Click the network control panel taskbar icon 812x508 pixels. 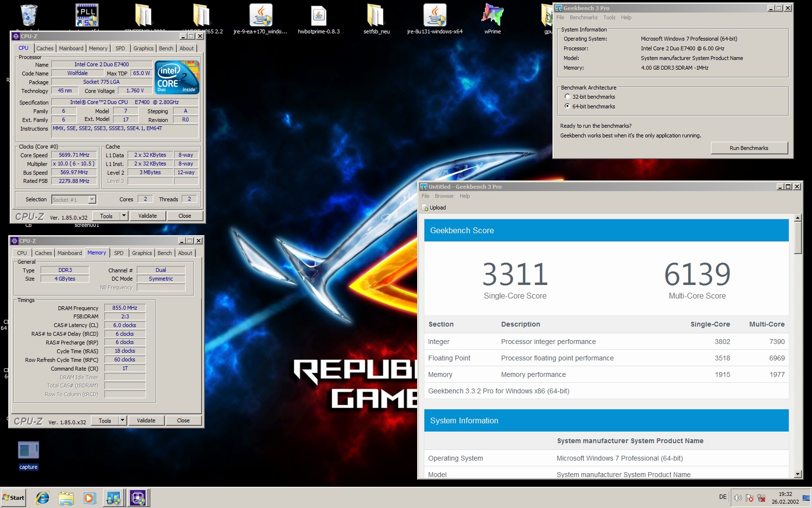[114, 497]
